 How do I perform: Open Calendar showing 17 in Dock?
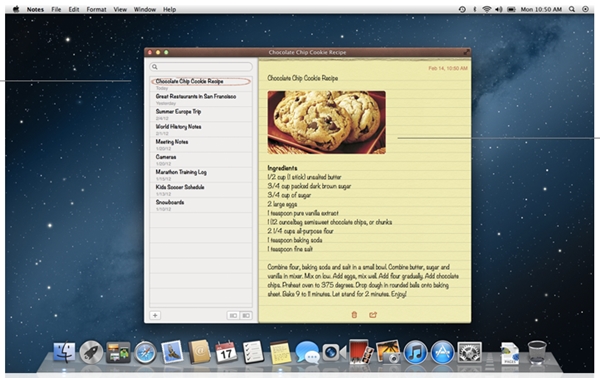click(x=226, y=352)
